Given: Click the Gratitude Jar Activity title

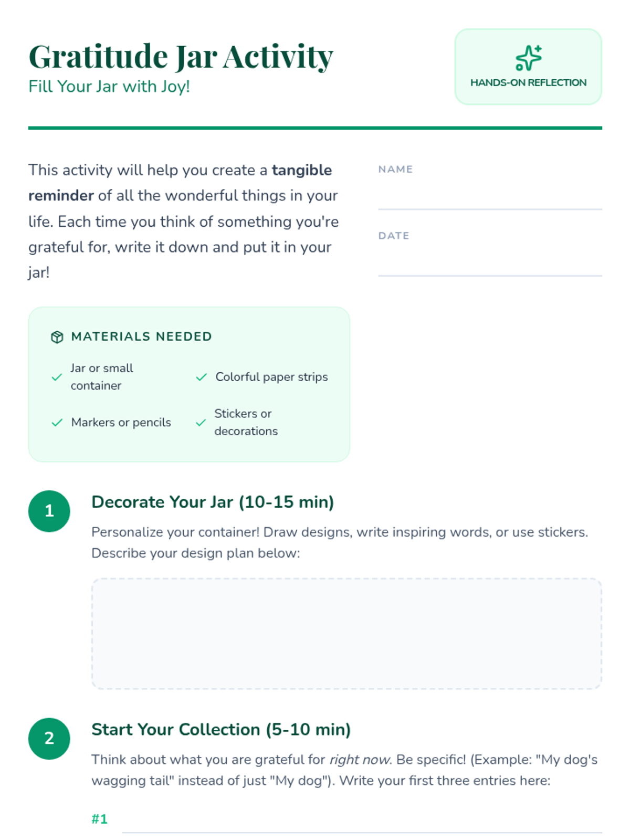Looking at the screenshot, I should point(181,56).
